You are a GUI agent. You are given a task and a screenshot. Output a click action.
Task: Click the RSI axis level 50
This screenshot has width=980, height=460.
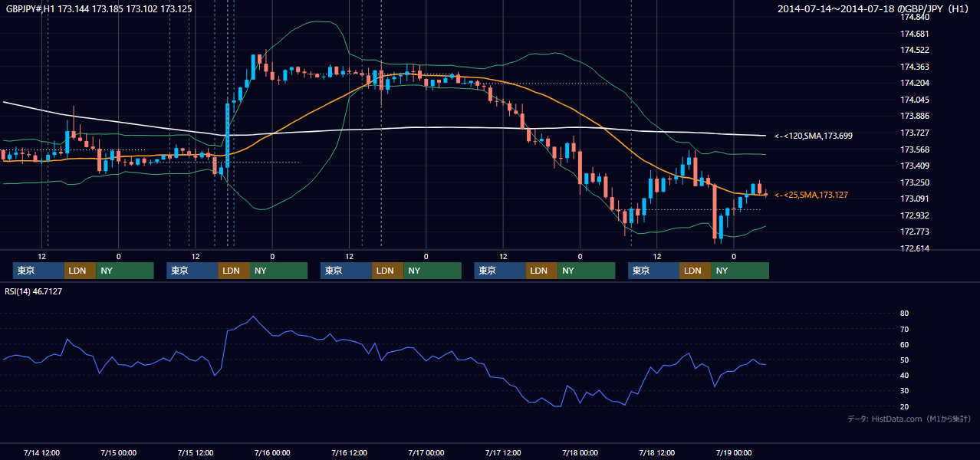click(905, 360)
